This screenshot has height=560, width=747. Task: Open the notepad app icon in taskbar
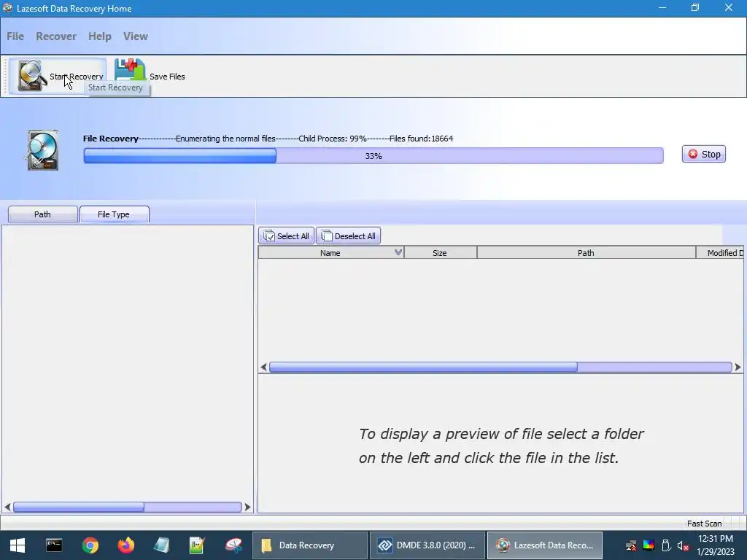[x=161, y=545]
